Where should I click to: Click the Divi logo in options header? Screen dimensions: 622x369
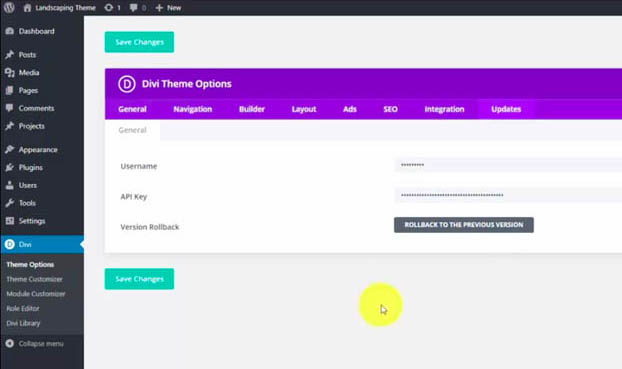127,84
